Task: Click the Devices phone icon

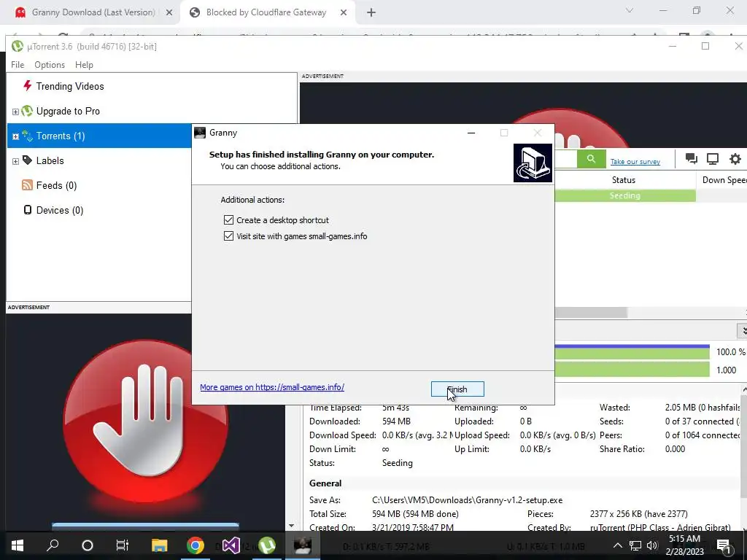Action: pyautogui.click(x=28, y=210)
